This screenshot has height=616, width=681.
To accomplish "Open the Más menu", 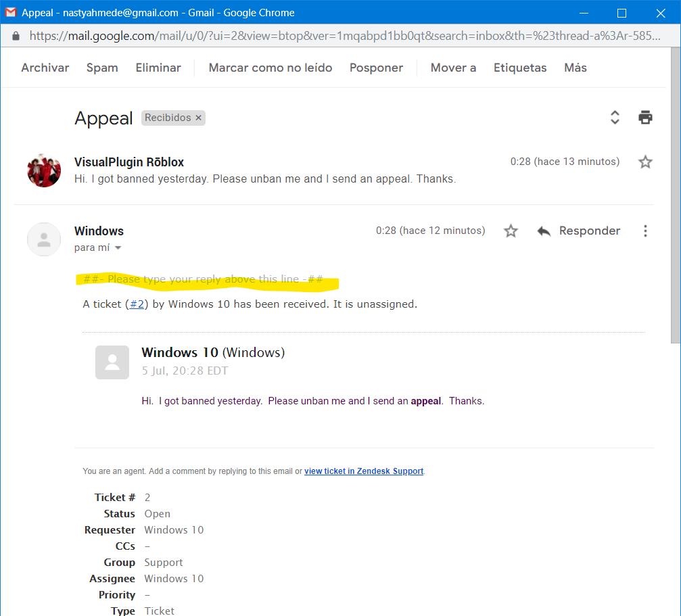I will [575, 68].
